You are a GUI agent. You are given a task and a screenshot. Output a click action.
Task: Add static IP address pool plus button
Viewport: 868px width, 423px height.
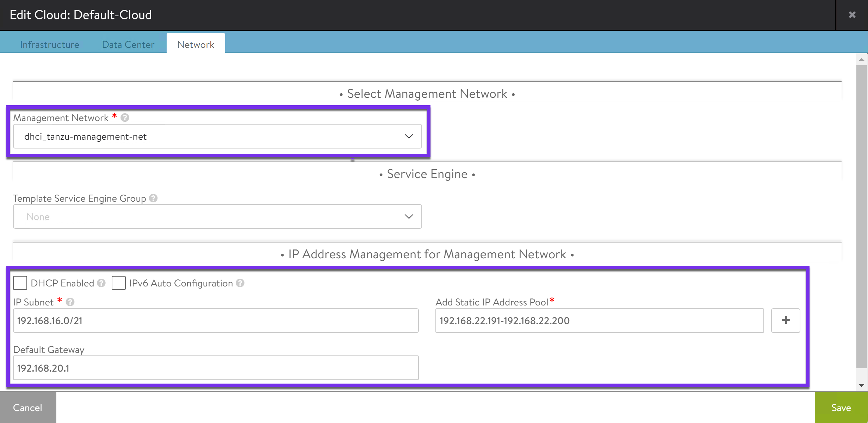click(785, 320)
